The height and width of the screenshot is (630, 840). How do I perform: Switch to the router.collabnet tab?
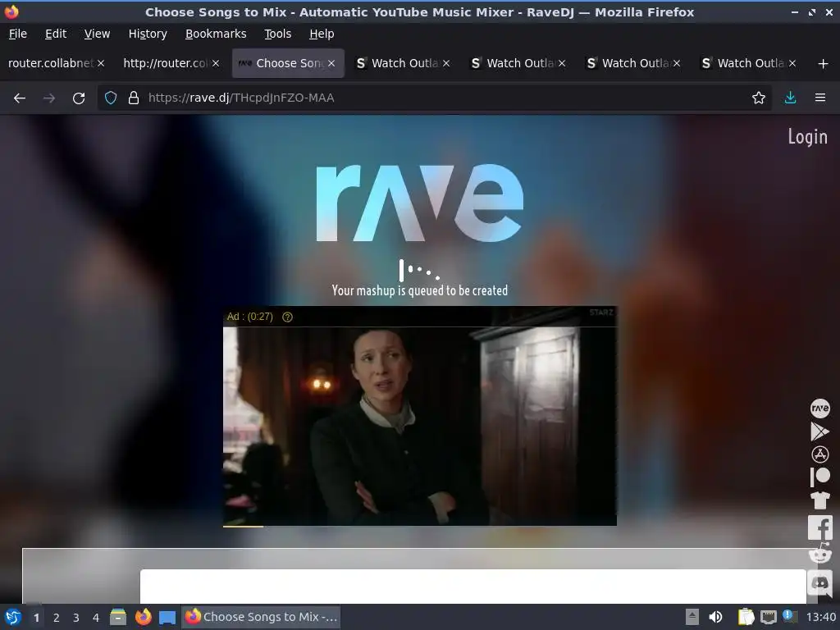click(51, 63)
